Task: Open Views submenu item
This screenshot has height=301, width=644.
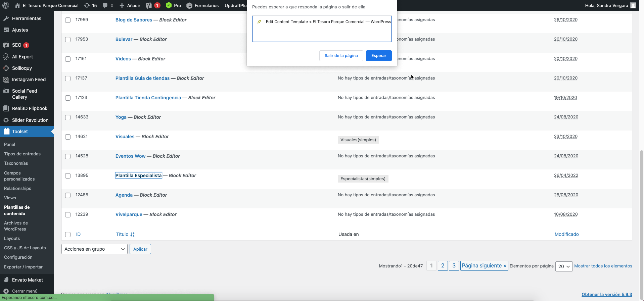Action: click(x=10, y=198)
